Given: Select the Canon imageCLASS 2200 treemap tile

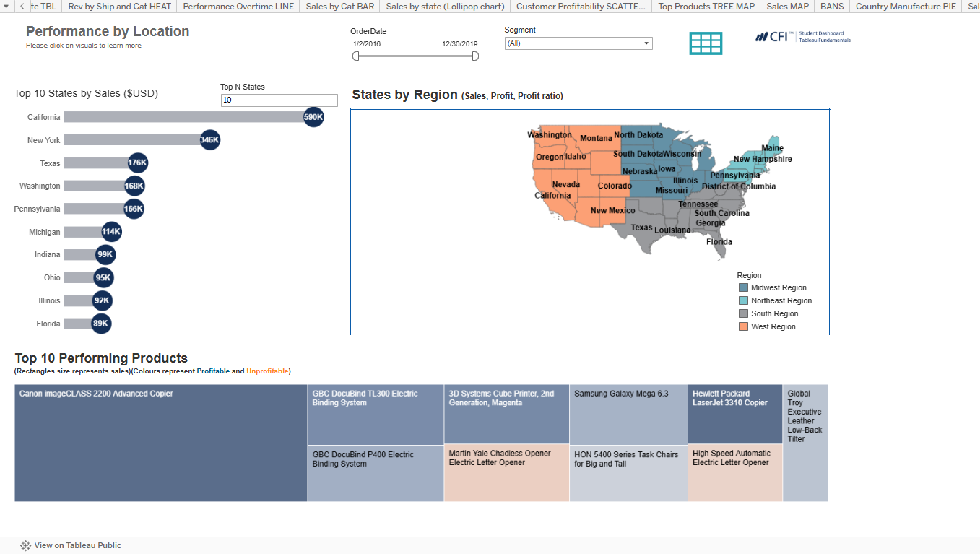Looking at the screenshot, I should pyautogui.click(x=161, y=443).
